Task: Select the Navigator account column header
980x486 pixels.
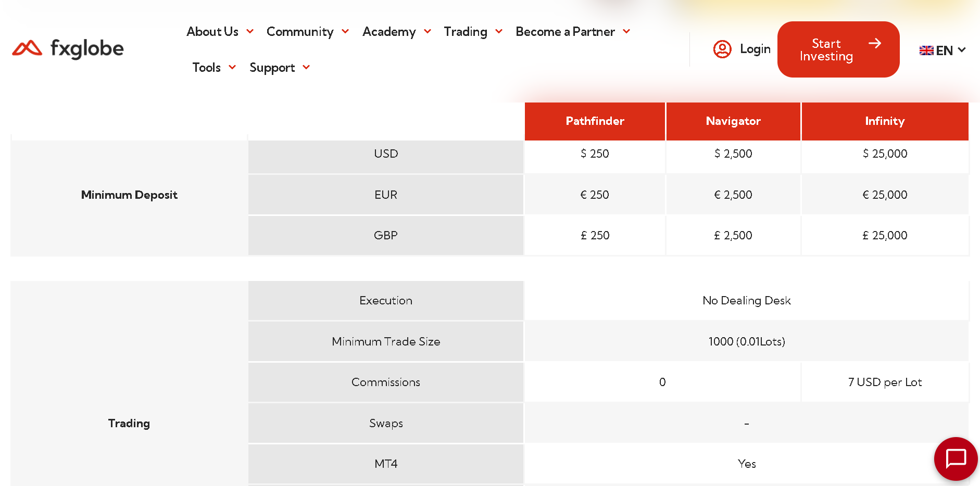Action: (733, 121)
